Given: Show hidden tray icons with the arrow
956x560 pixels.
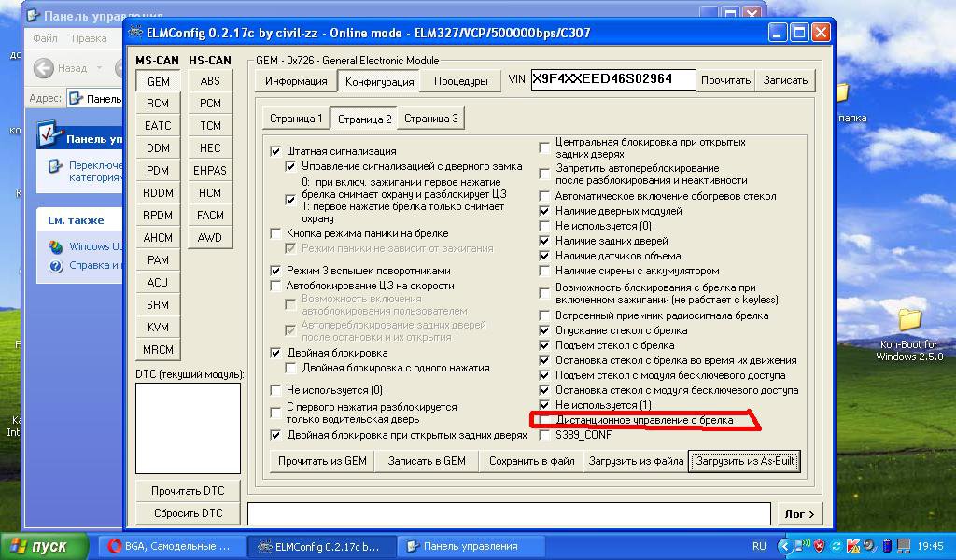Looking at the screenshot, I should [786, 546].
